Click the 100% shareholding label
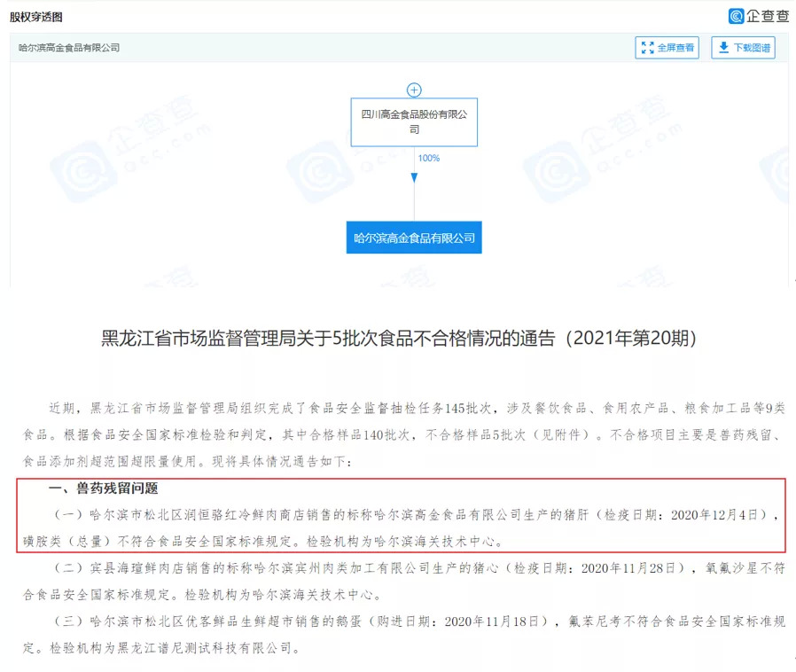Viewport: 796px width, 672px height. coord(428,159)
